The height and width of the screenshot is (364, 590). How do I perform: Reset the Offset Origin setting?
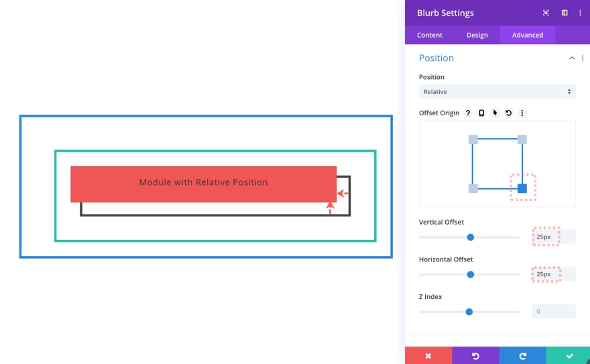509,113
